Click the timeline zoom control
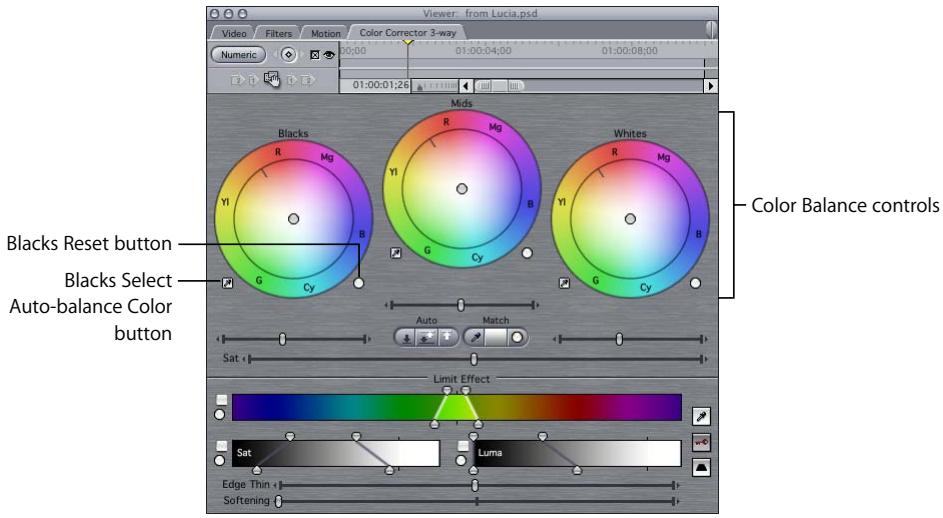Viewport: 943px width, 518px height. tap(436, 86)
